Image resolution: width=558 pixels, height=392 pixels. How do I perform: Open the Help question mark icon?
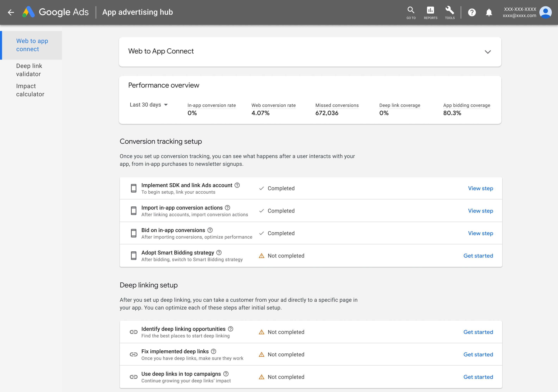pos(472,12)
